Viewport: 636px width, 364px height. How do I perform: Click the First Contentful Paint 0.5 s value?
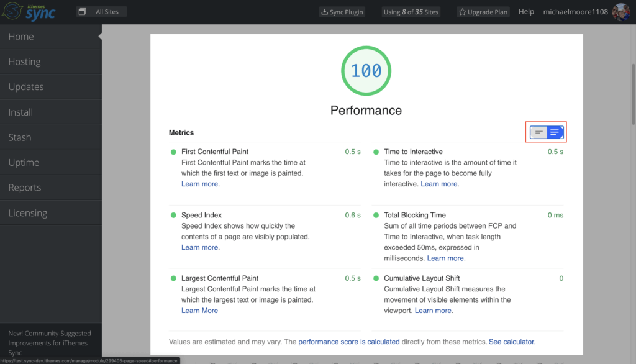(x=353, y=152)
